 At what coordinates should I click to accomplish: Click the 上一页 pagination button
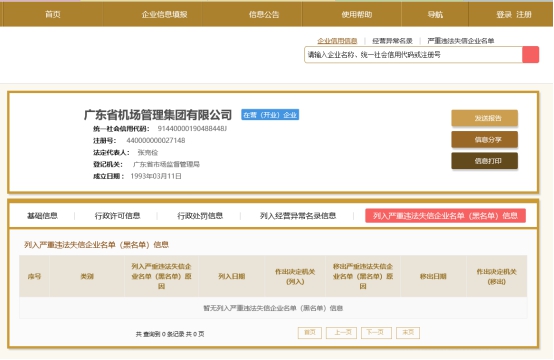click(x=341, y=333)
